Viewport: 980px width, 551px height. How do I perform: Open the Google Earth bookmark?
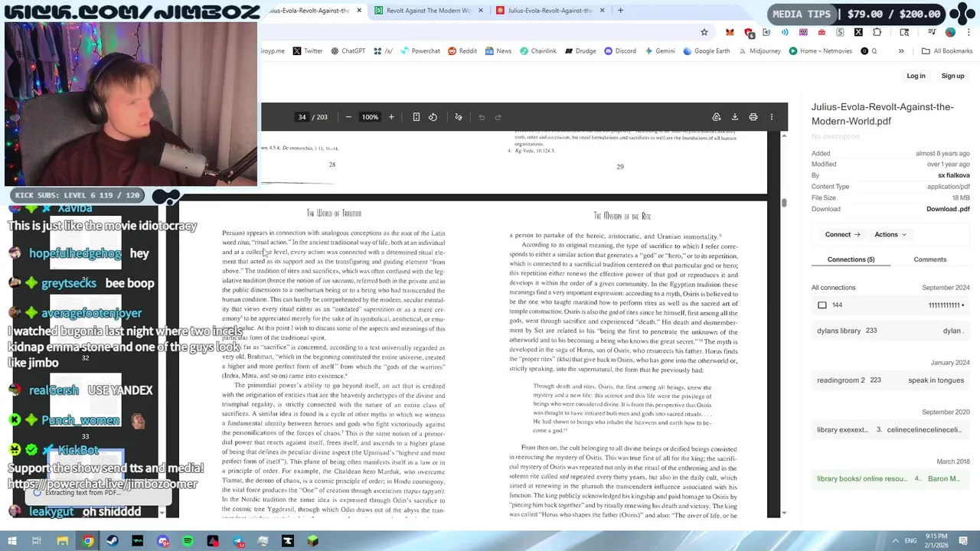tap(707, 51)
